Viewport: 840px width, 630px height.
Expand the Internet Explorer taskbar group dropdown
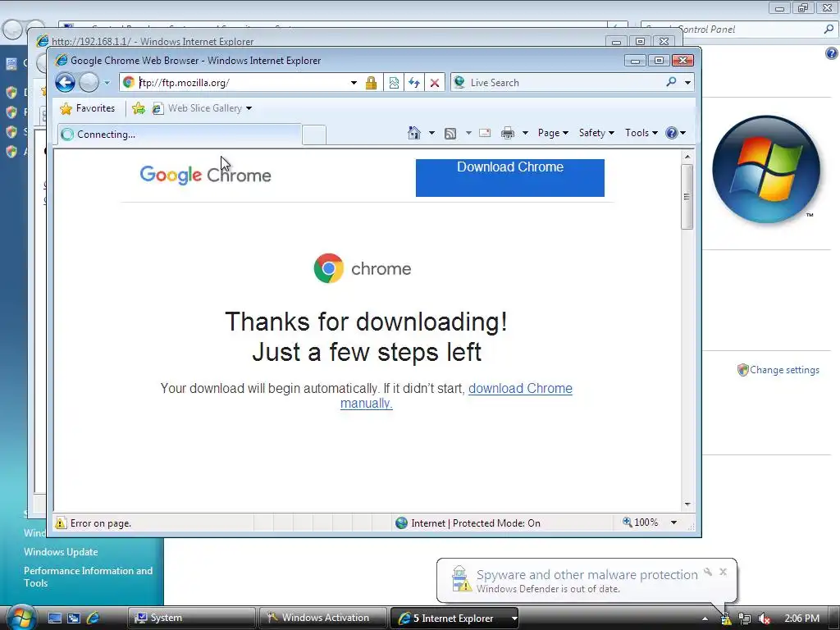point(514,619)
